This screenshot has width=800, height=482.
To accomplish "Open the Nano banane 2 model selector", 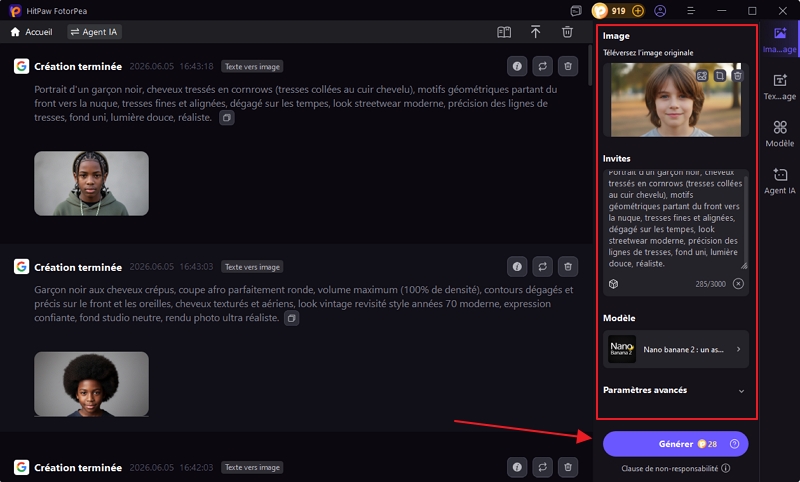I will click(x=676, y=349).
